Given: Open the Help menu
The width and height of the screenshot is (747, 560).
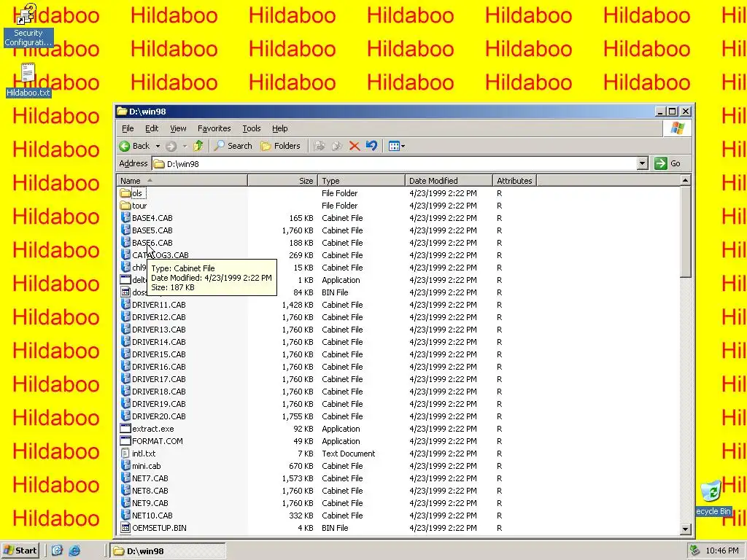Looking at the screenshot, I should click(x=279, y=128).
